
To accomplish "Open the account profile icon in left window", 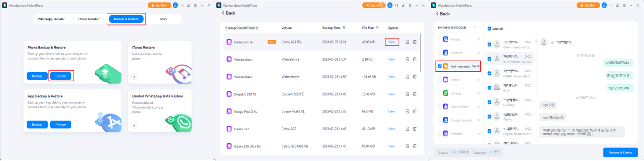I will pyautogui.click(x=175, y=5).
